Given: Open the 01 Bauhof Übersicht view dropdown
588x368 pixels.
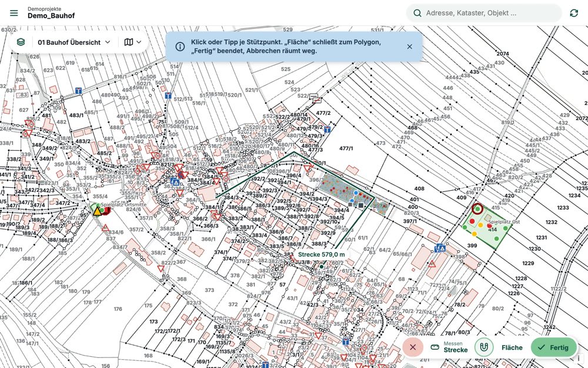Looking at the screenshot, I should coord(74,42).
